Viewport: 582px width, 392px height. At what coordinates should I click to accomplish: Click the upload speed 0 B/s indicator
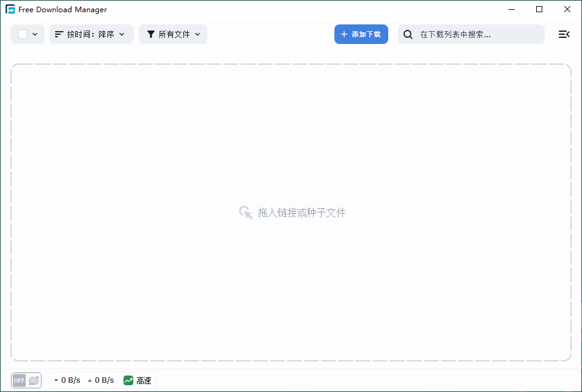(101, 380)
